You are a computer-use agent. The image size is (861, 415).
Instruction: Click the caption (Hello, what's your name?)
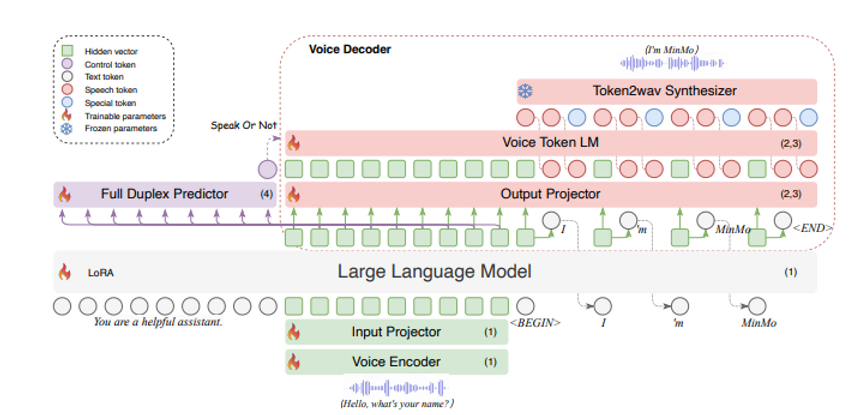coord(398,403)
